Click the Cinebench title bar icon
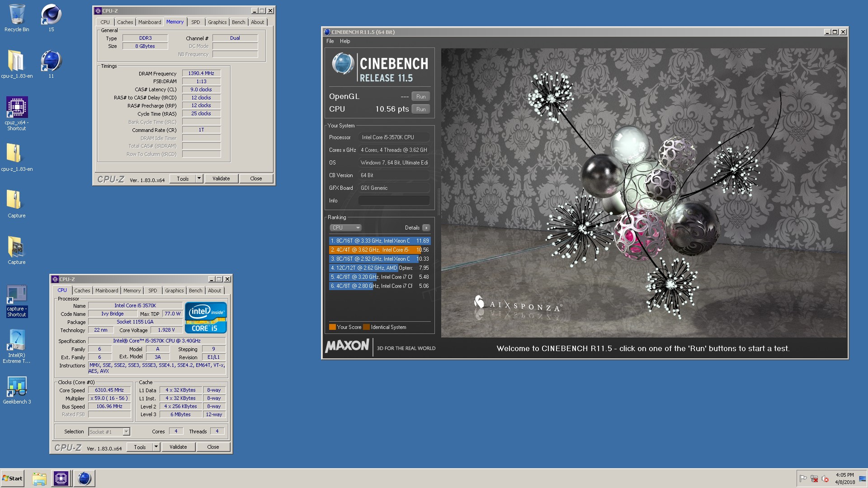 (x=327, y=32)
